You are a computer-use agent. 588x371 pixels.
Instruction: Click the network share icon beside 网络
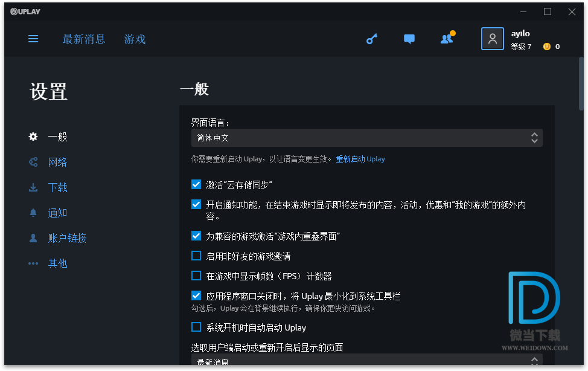click(33, 162)
